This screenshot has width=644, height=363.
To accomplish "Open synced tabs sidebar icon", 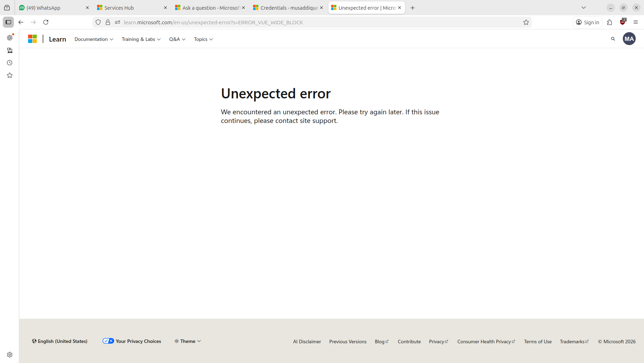I will pyautogui.click(x=10, y=50).
